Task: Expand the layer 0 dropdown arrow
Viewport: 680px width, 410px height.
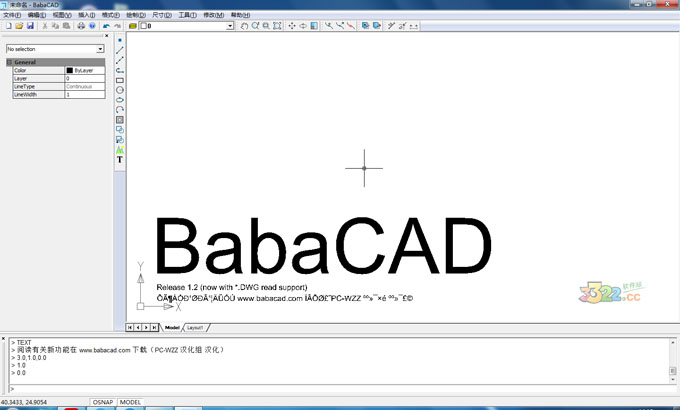Action: (230, 26)
